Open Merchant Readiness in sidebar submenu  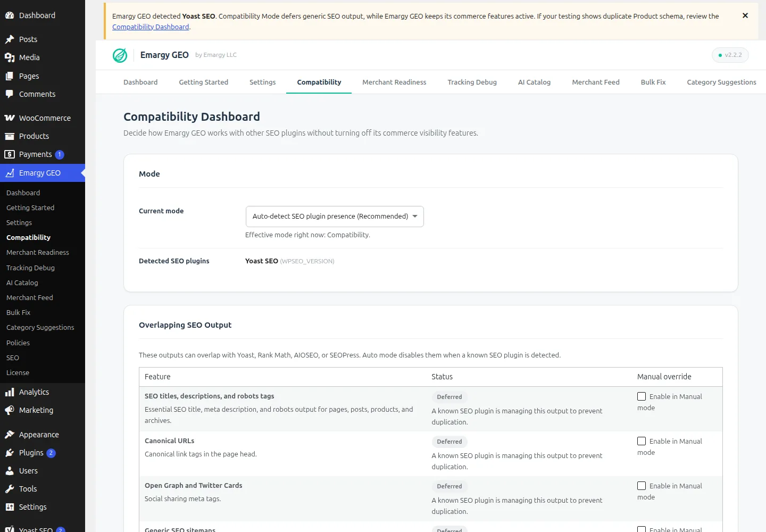pyautogui.click(x=38, y=253)
